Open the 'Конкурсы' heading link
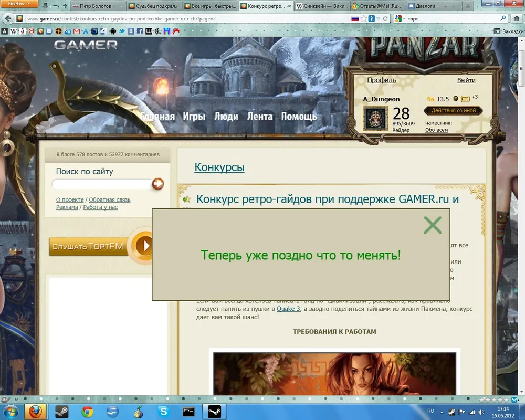Image resolution: width=525 pixels, height=420 pixels. click(219, 167)
